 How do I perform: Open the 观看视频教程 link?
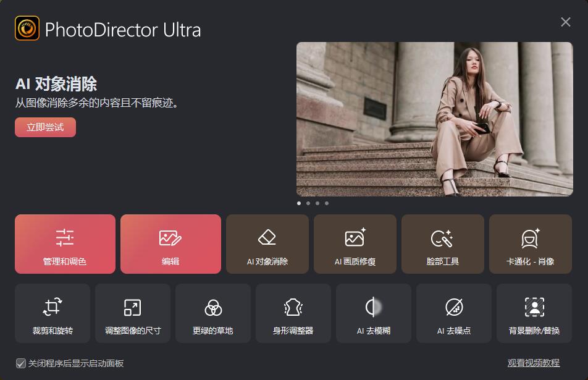(533, 363)
